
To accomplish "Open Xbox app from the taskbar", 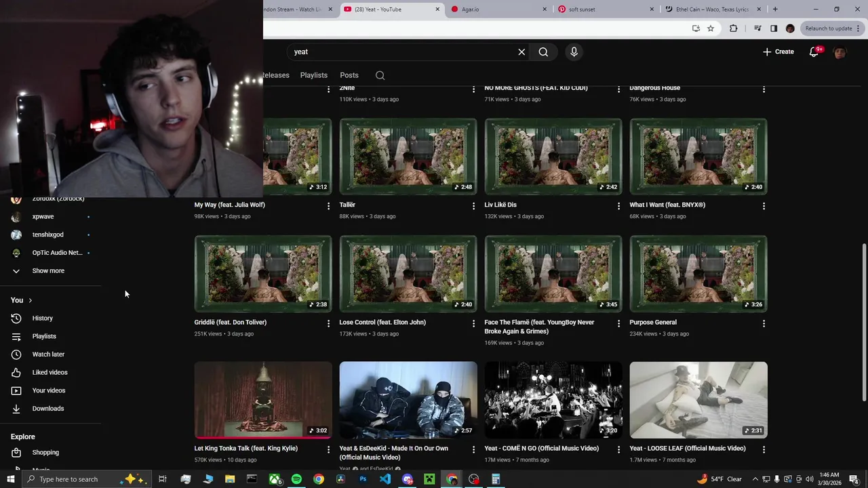I will point(275,479).
